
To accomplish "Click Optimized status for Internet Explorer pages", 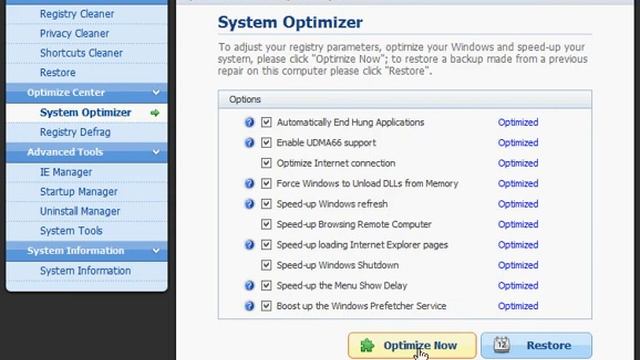I will point(518,245).
